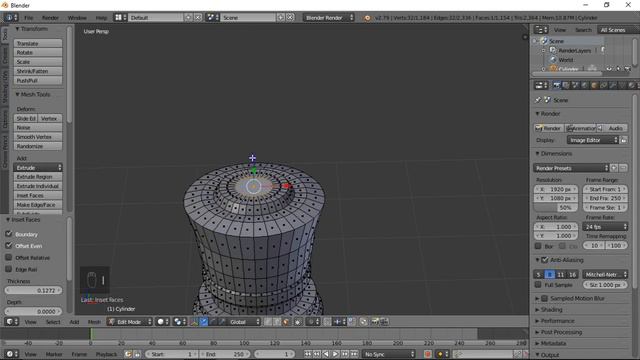Add a new scene with plus icon
The image size is (640, 360).
pyautogui.click(x=281, y=18)
